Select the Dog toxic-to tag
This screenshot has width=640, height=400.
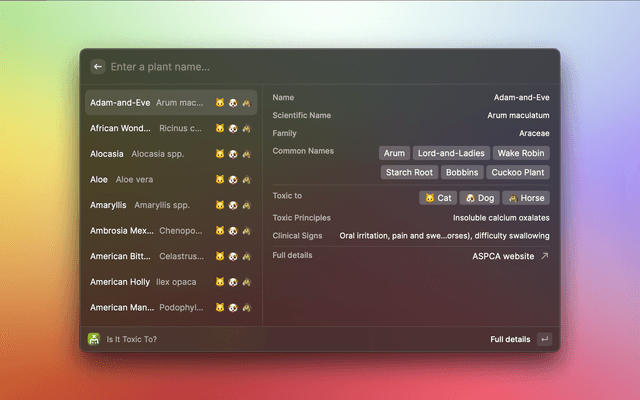pyautogui.click(x=480, y=198)
